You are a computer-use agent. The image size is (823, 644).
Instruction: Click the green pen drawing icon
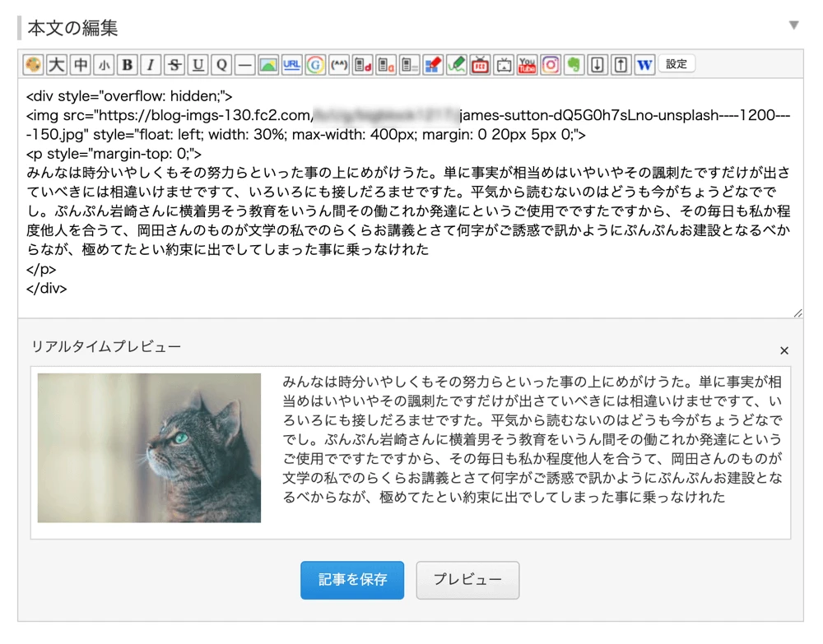click(x=457, y=65)
